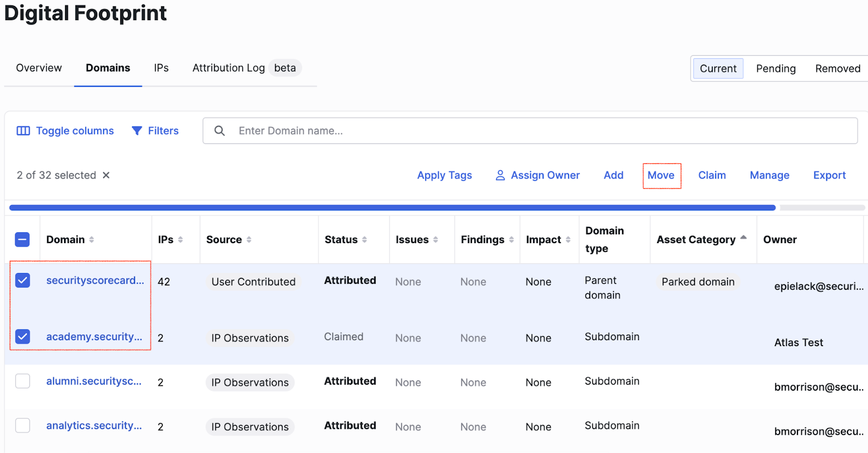This screenshot has height=453, width=868.
Task: Open the Filters panel
Action: pyautogui.click(x=155, y=131)
